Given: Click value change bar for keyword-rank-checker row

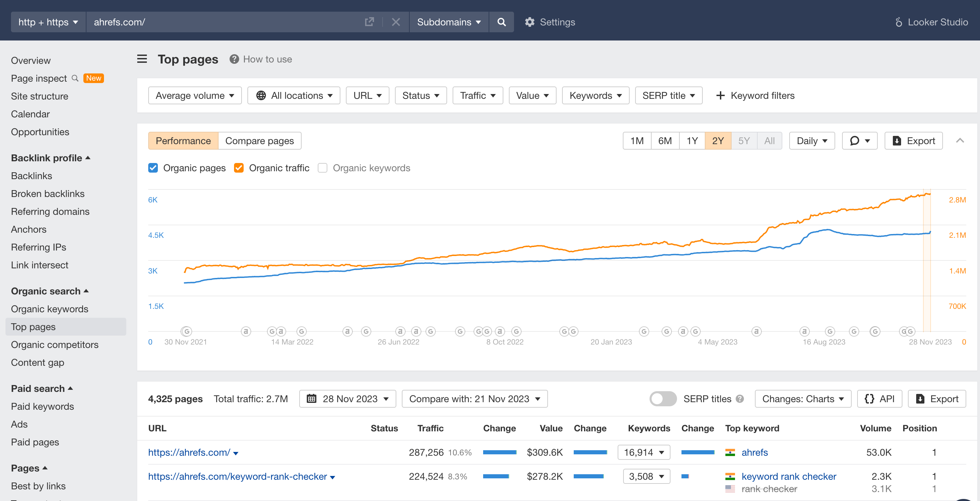Looking at the screenshot, I should tap(588, 476).
